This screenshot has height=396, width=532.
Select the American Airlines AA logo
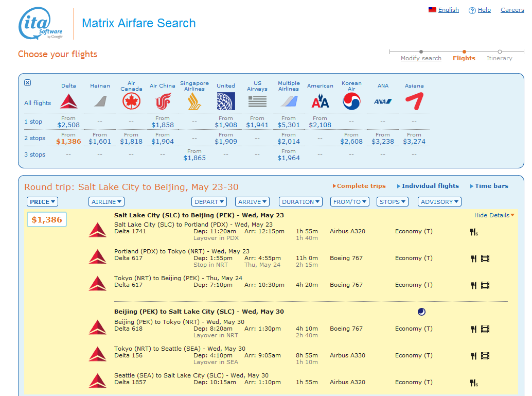pos(320,101)
